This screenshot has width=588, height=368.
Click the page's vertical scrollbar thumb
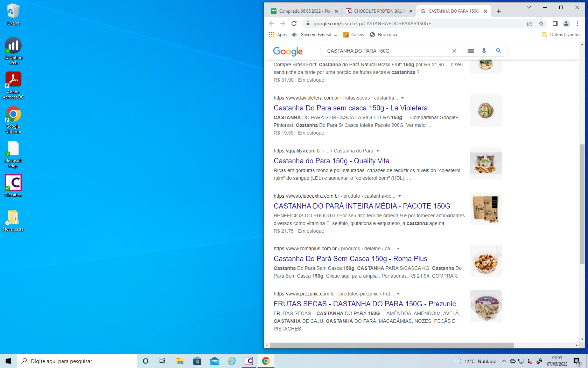582,203
